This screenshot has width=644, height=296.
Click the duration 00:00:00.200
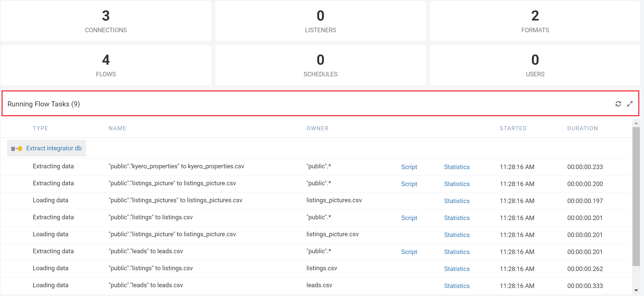(x=585, y=184)
